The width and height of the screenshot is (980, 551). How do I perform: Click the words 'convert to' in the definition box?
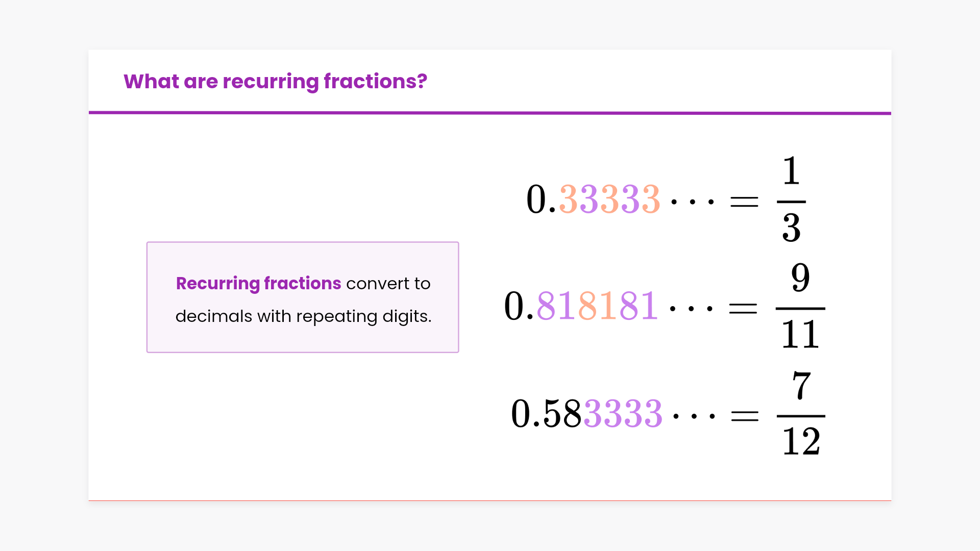(x=388, y=284)
